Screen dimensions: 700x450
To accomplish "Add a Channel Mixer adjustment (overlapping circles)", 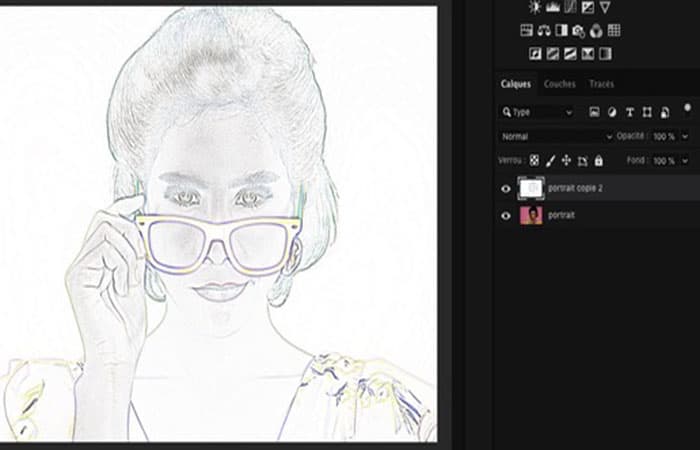I will point(596,31).
